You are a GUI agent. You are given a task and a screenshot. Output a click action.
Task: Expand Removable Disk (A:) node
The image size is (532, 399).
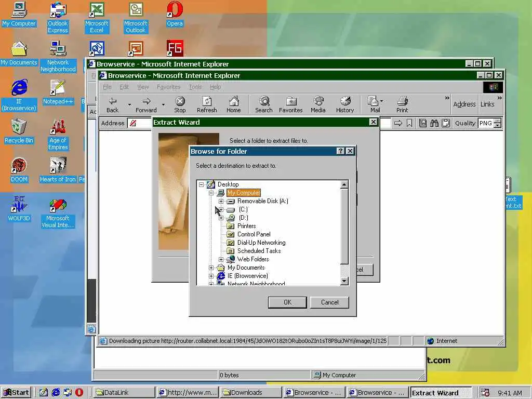click(x=221, y=201)
